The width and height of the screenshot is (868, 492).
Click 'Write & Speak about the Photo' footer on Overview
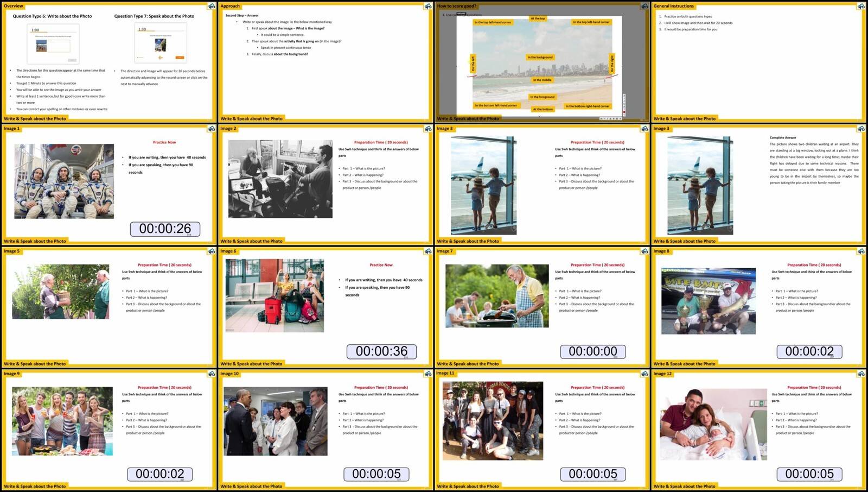35,118
